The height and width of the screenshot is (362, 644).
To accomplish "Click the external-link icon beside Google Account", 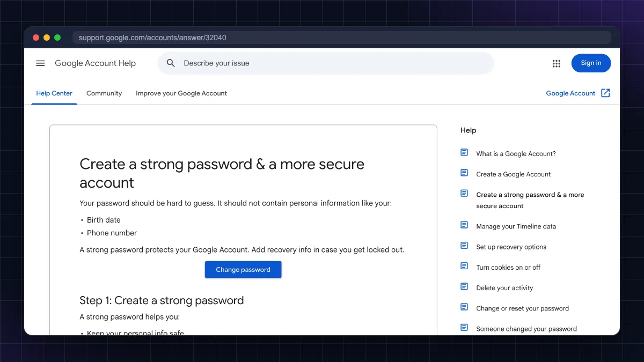I will (x=605, y=93).
